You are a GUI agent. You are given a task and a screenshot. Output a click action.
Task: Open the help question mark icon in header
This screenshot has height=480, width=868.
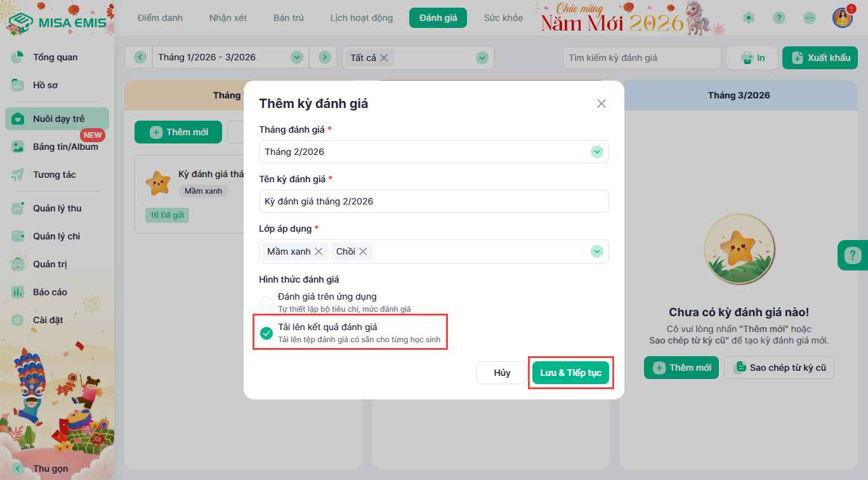click(x=779, y=18)
